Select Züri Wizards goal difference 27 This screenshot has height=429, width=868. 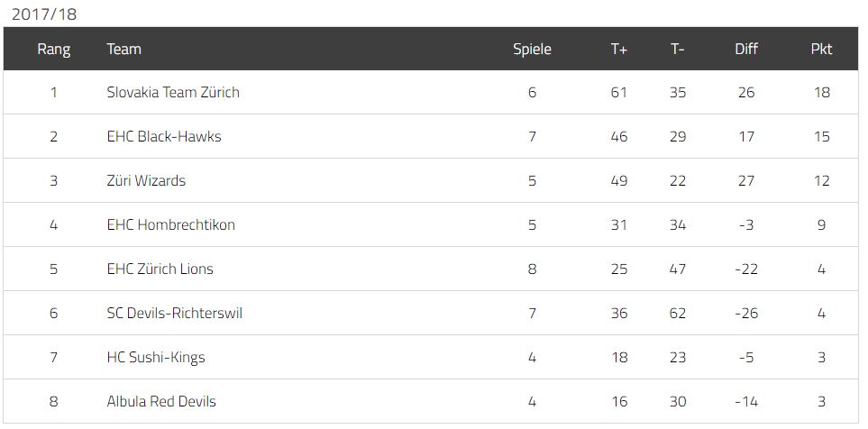[746, 180]
